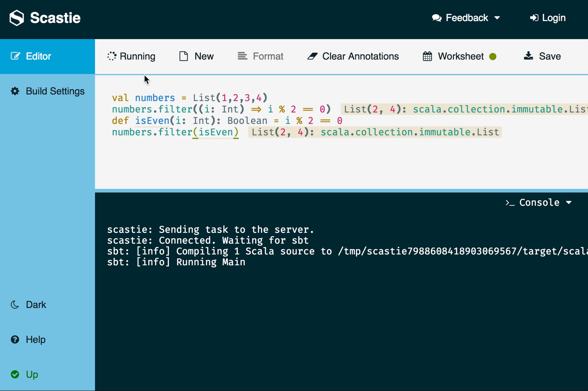Click the Clear Annotations button text

pos(360,56)
